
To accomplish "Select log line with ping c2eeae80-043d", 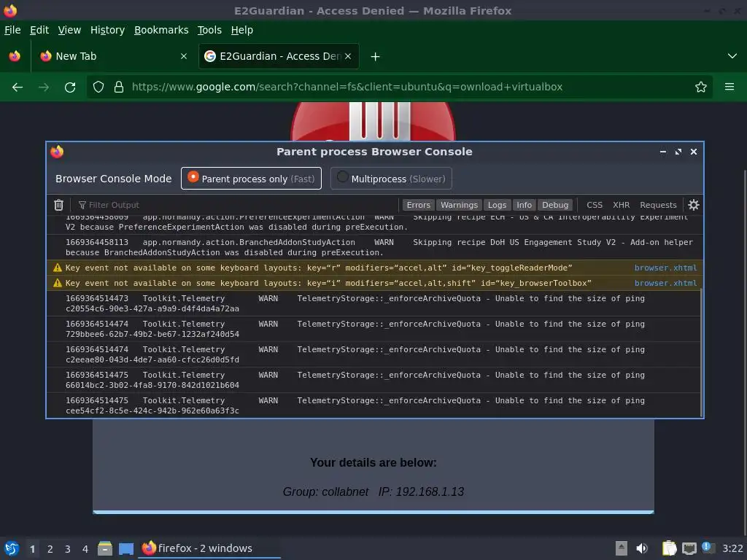I will tap(373, 354).
